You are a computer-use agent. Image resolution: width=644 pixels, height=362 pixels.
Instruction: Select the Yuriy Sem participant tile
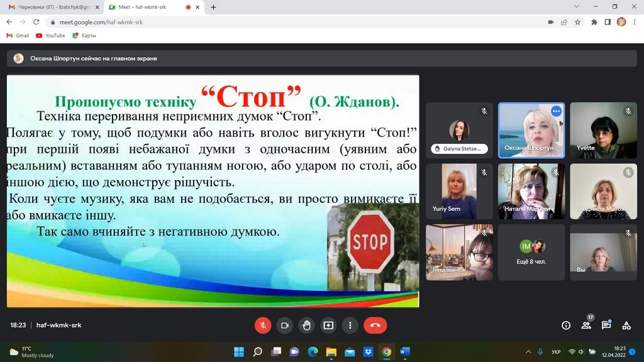[459, 191]
